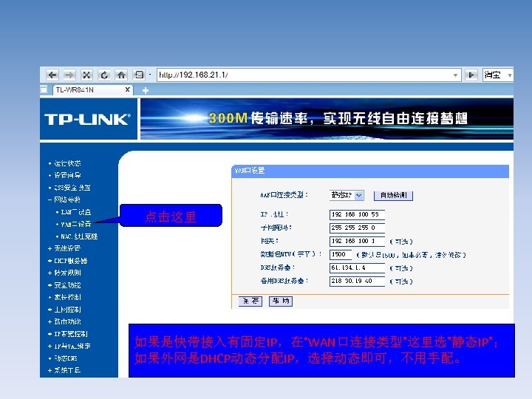
Task: Expand the 安全功能 sidebar section
Action: pyautogui.click(x=67, y=285)
